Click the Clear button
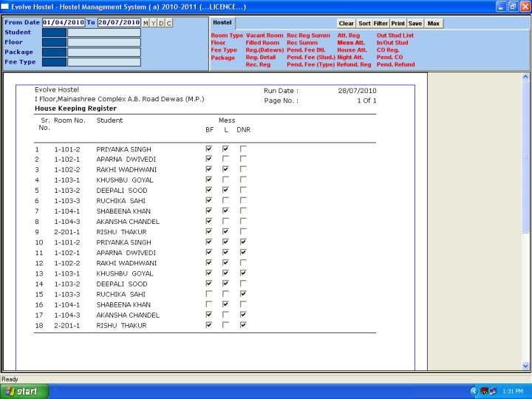This screenshot has height=399, width=532. click(x=346, y=24)
